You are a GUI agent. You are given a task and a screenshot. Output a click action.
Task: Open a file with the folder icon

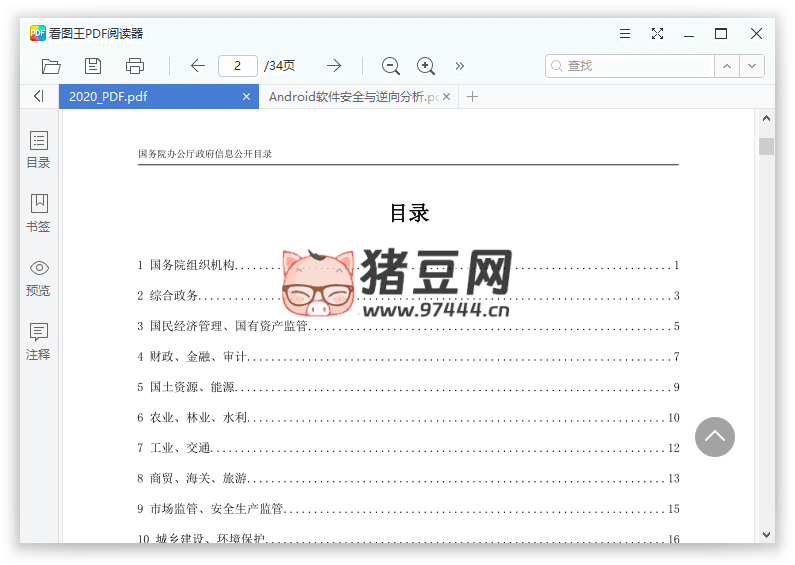click(51, 66)
